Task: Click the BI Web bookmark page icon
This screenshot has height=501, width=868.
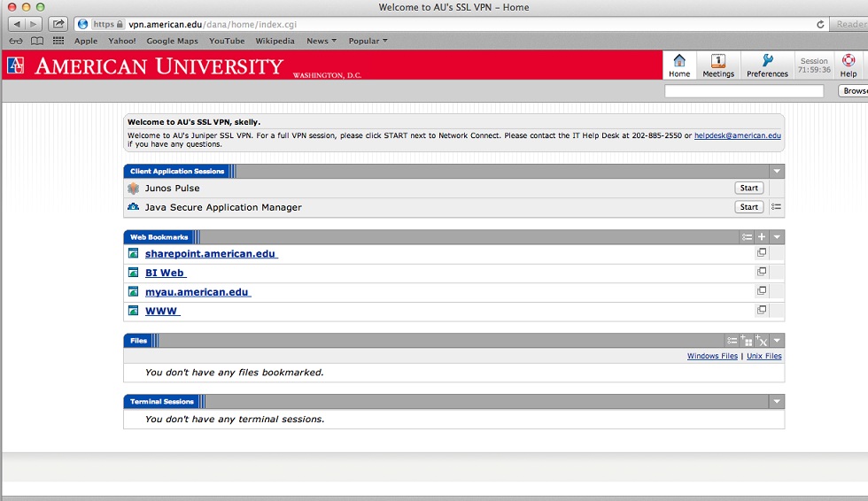Action: [x=134, y=272]
